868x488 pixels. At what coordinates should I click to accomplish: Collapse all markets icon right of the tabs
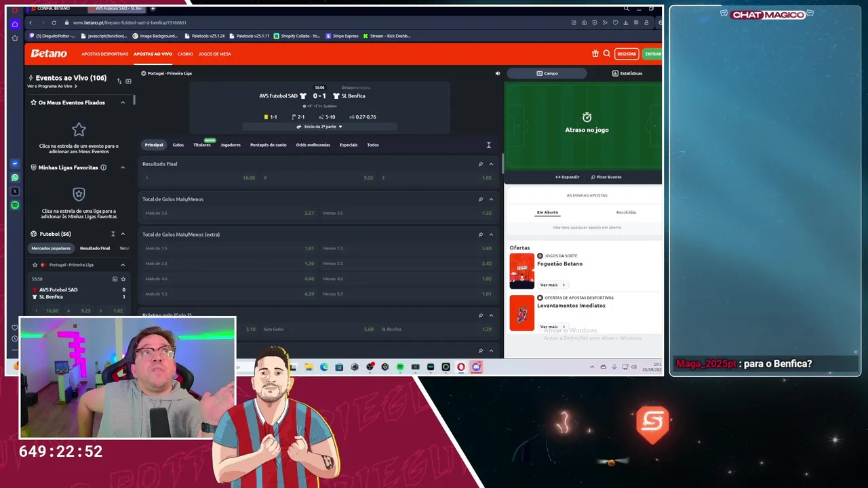488,145
